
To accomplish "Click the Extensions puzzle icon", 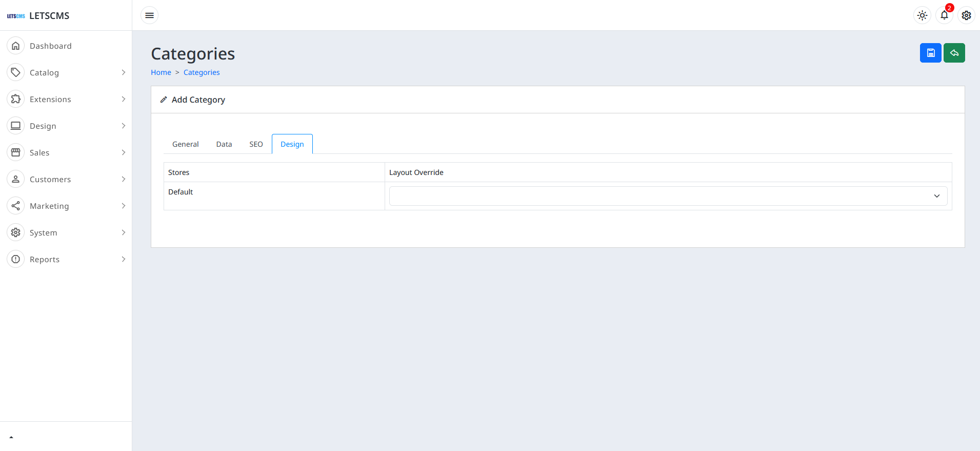I will 16,99.
